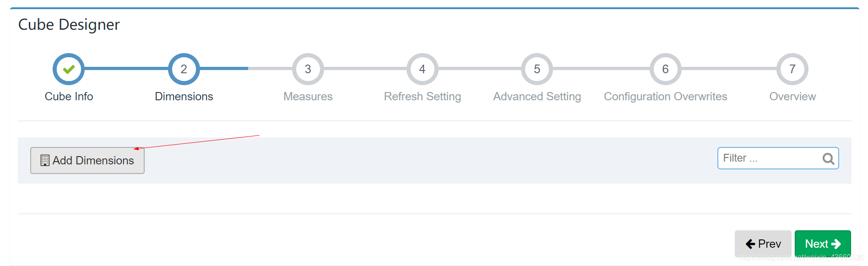Select step 6 Configuration Overwrites circle

pos(666,69)
